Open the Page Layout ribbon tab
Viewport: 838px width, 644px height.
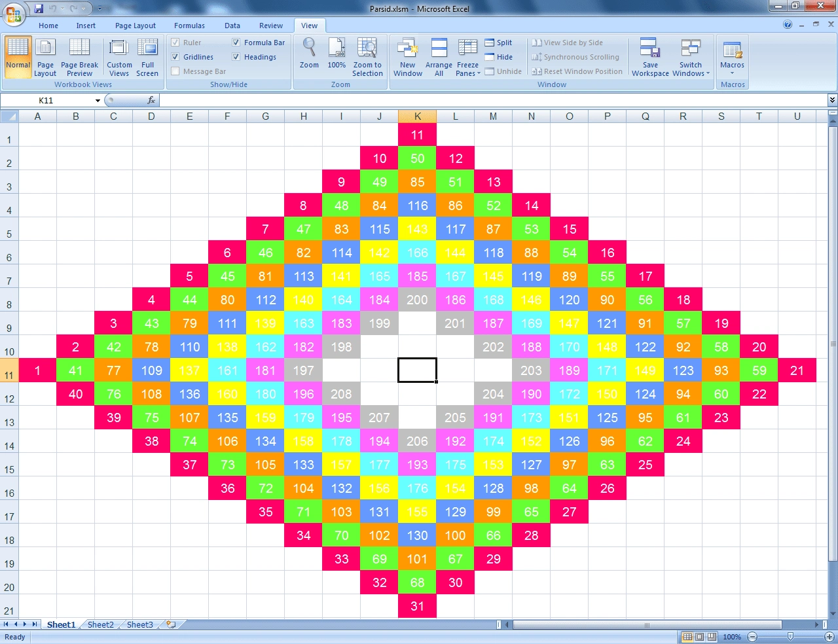[136, 26]
